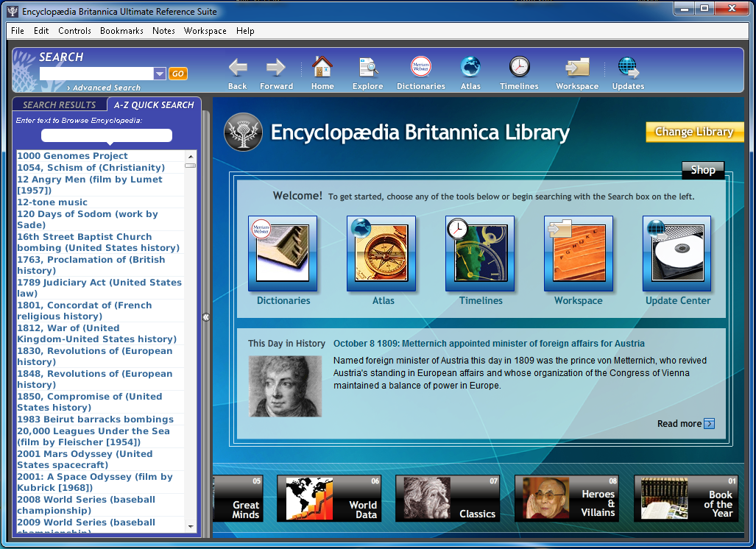The image size is (756, 549).
Task: Open the Bookmarks menu
Action: point(121,31)
